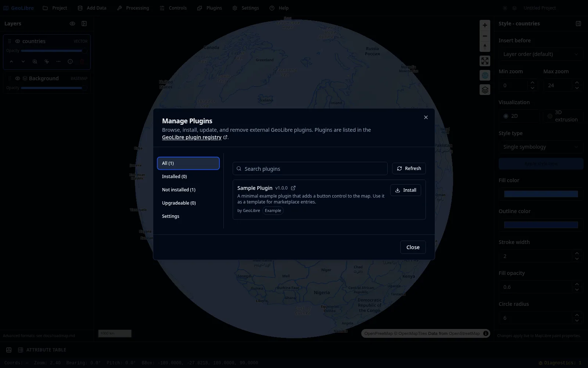Refresh the plugin list
Screen dimensions: 588x368
tap(409, 169)
